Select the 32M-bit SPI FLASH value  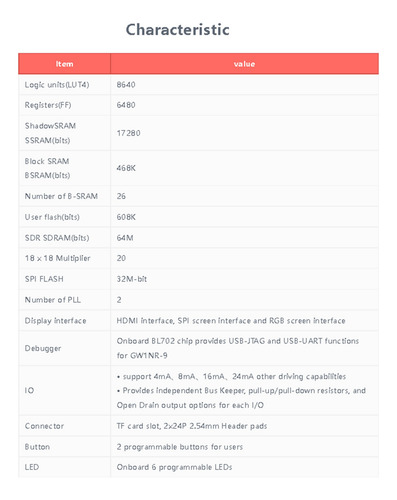tap(132, 279)
